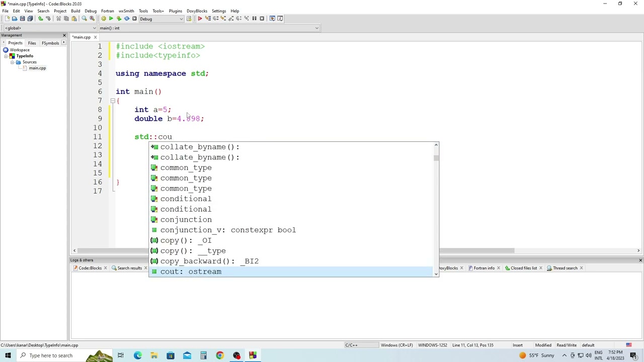The height and width of the screenshot is (362, 644).
Task: Run the program with the green play icon
Action: (111, 19)
